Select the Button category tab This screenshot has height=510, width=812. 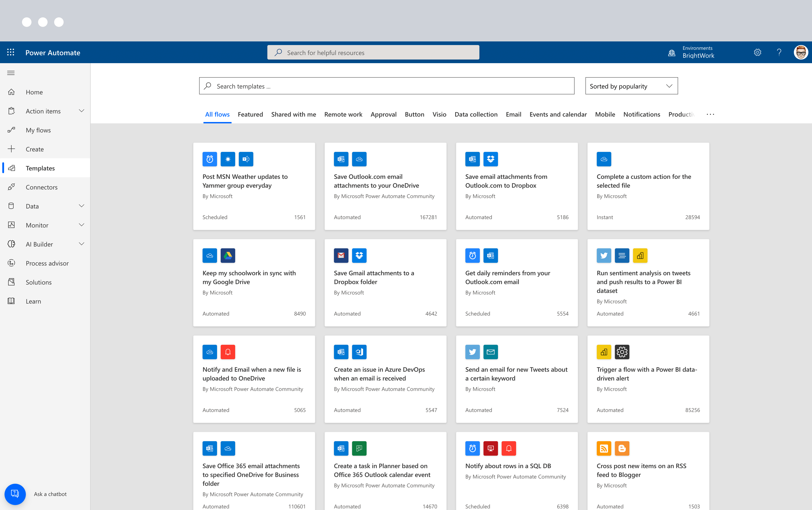(414, 114)
